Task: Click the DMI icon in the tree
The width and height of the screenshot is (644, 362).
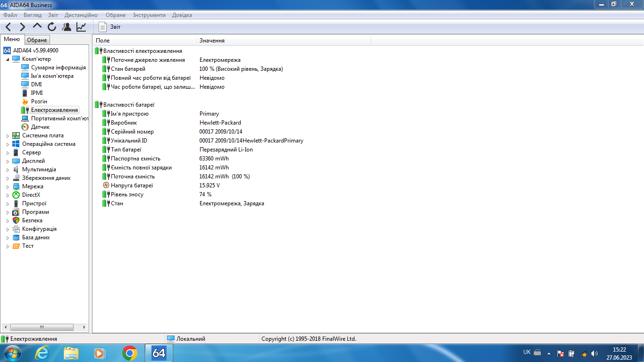Action: [25, 84]
